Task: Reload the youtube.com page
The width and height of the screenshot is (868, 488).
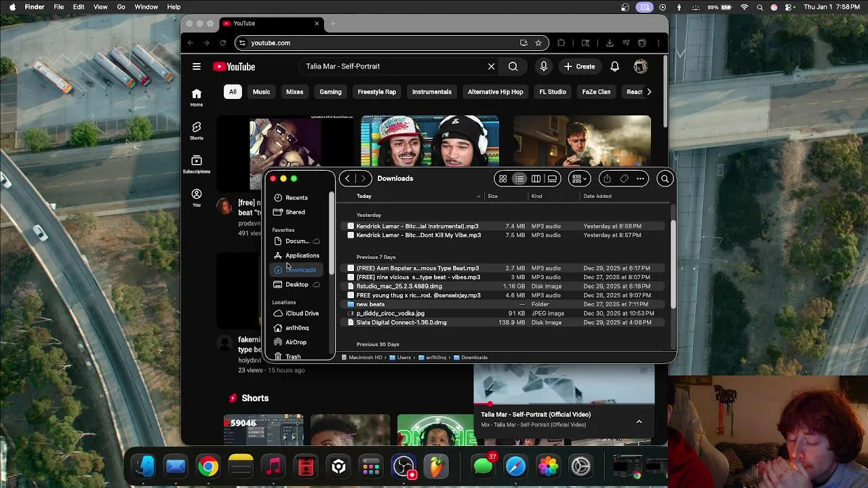Action: pyautogui.click(x=222, y=43)
